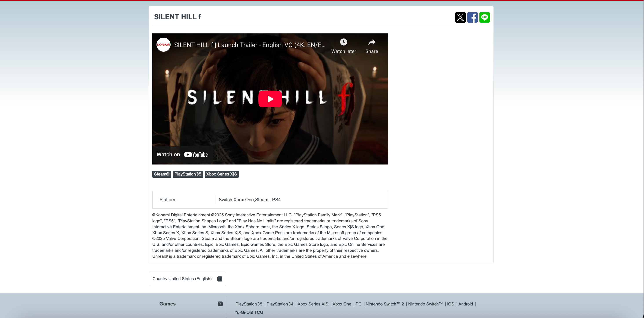The width and height of the screenshot is (644, 318).
Task: Expand the Country United States selector
Action: point(187,279)
